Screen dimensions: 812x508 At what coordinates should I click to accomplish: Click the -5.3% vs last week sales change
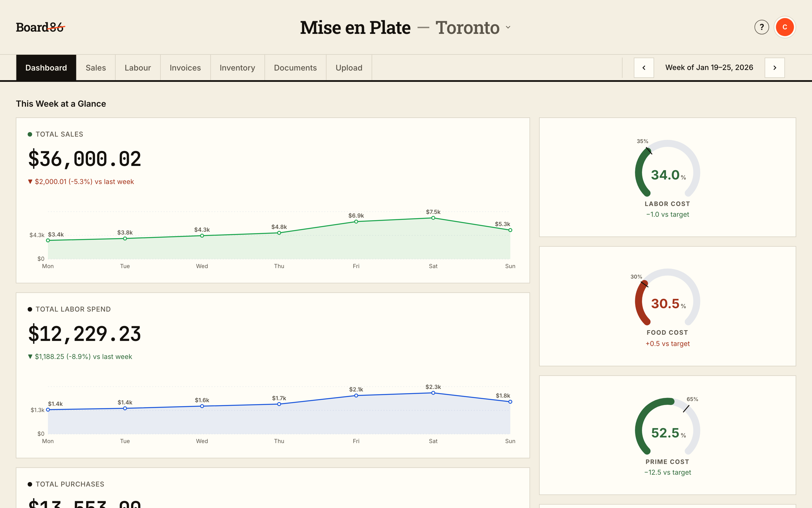pos(81,182)
